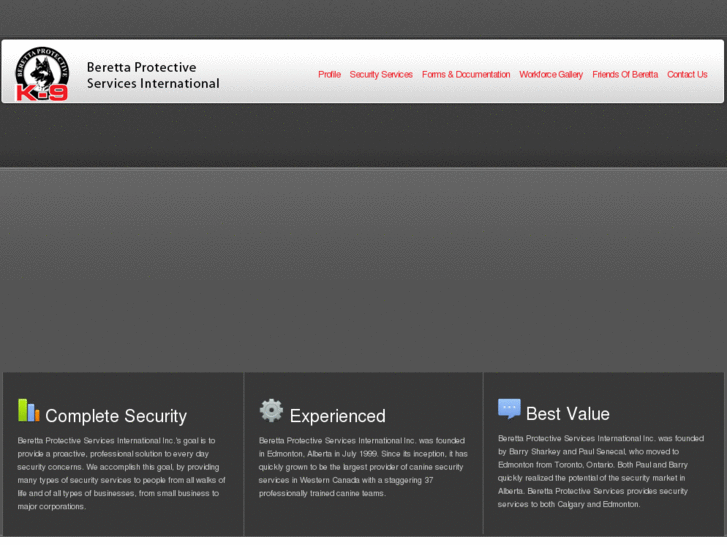This screenshot has height=545, width=727.
Task: Select the Complete Security heading
Action: (116, 416)
